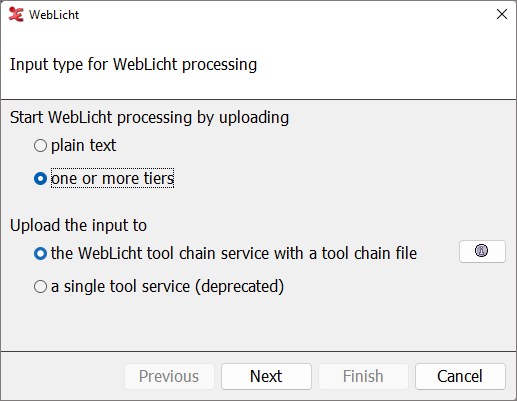The image size is (517, 401).
Task: Click the info icon beside tool chain option
Action: [482, 251]
